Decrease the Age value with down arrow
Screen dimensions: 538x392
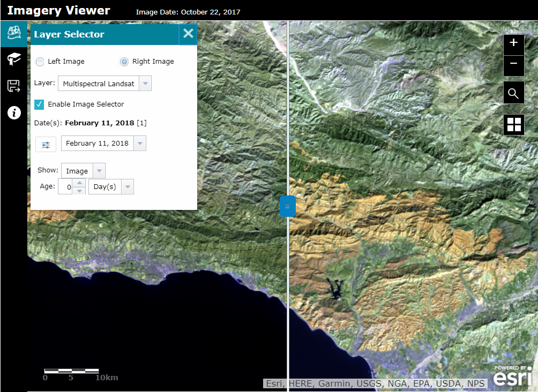point(79,191)
